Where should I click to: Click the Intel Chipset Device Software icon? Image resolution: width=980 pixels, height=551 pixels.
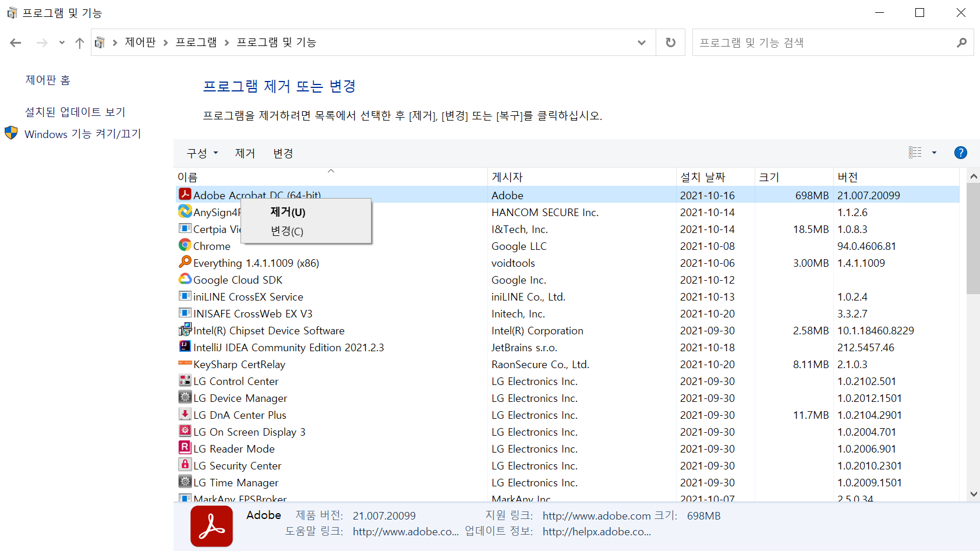pyautogui.click(x=185, y=330)
